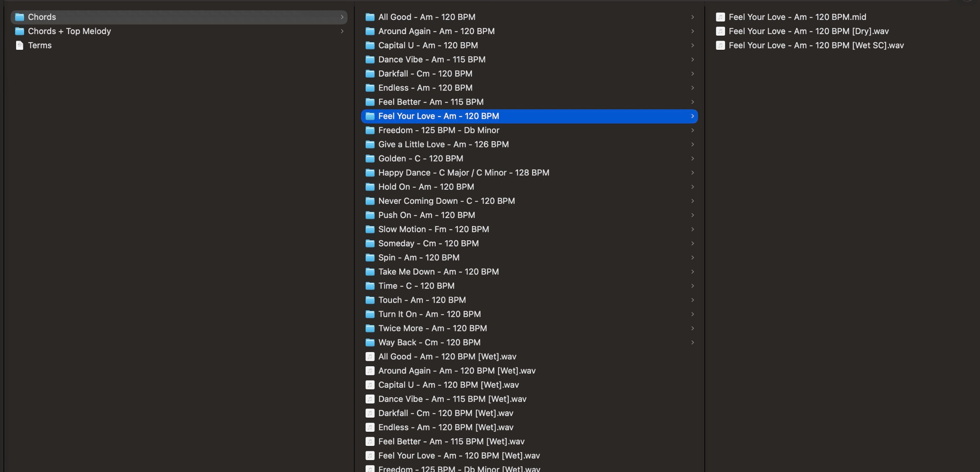Click the Slow Motion - Fm folder icon
The image size is (980, 472).
pyautogui.click(x=370, y=229)
